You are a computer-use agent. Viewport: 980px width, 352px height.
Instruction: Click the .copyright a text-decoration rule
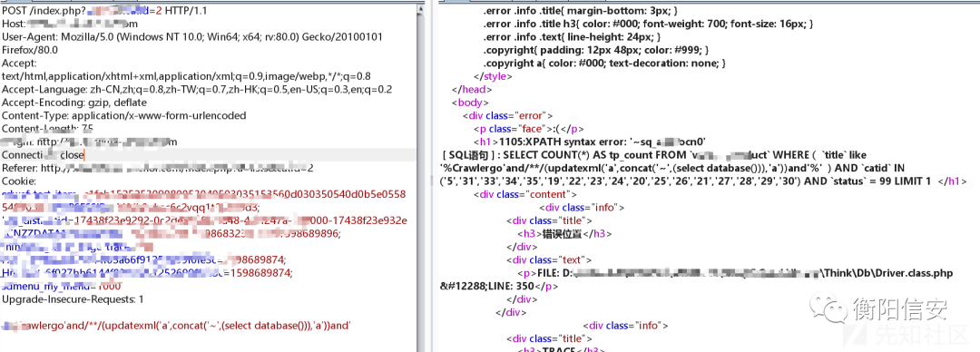(605, 64)
